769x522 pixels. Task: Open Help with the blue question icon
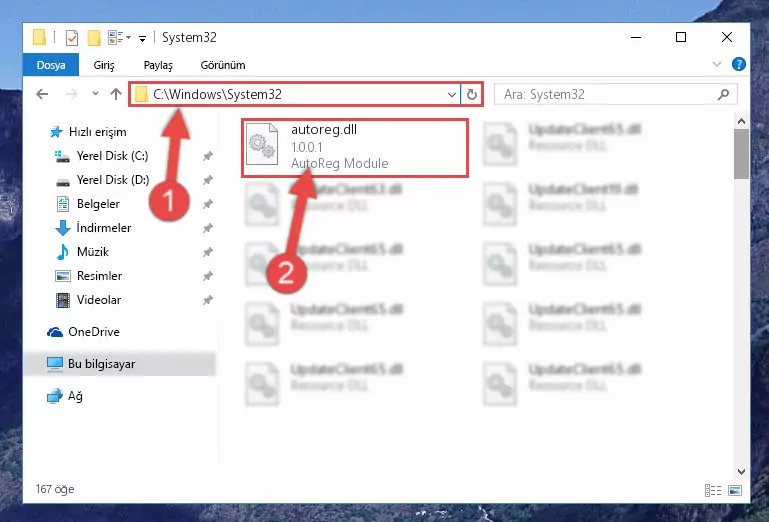click(x=738, y=64)
